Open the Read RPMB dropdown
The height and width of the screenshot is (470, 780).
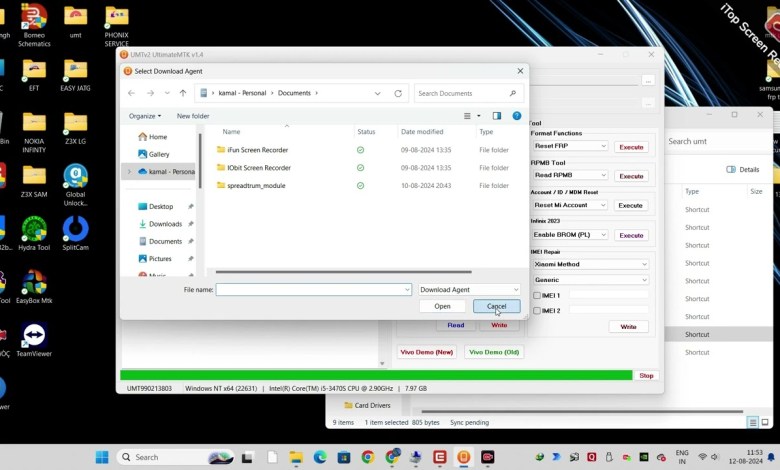[570, 175]
